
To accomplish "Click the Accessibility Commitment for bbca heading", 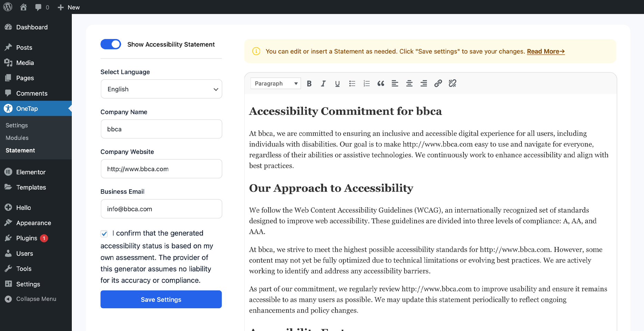I will click(345, 111).
